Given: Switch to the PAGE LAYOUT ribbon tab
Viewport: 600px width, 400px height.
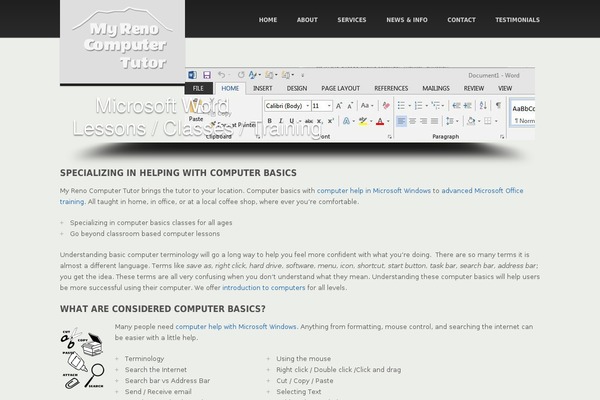Looking at the screenshot, I should (x=341, y=88).
